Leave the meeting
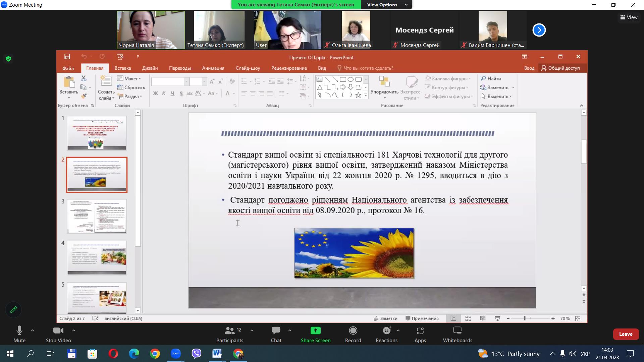The width and height of the screenshot is (644, 362). [x=626, y=334]
